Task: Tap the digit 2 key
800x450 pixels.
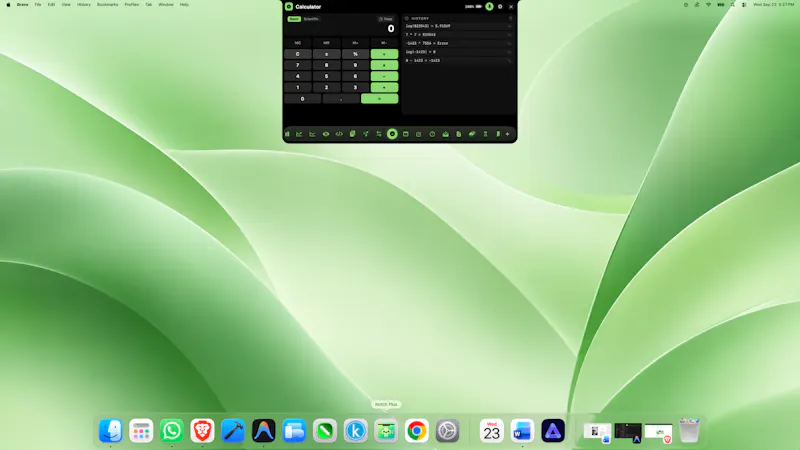Action: tap(327, 88)
